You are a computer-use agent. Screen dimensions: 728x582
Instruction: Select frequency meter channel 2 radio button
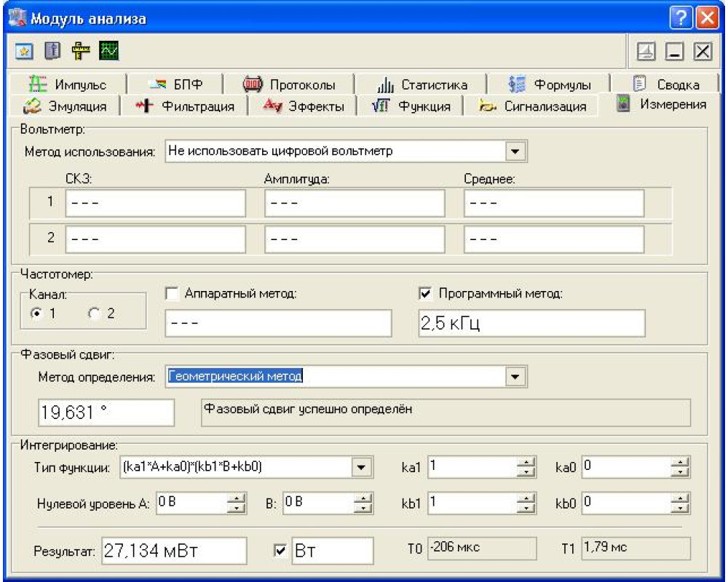(93, 314)
